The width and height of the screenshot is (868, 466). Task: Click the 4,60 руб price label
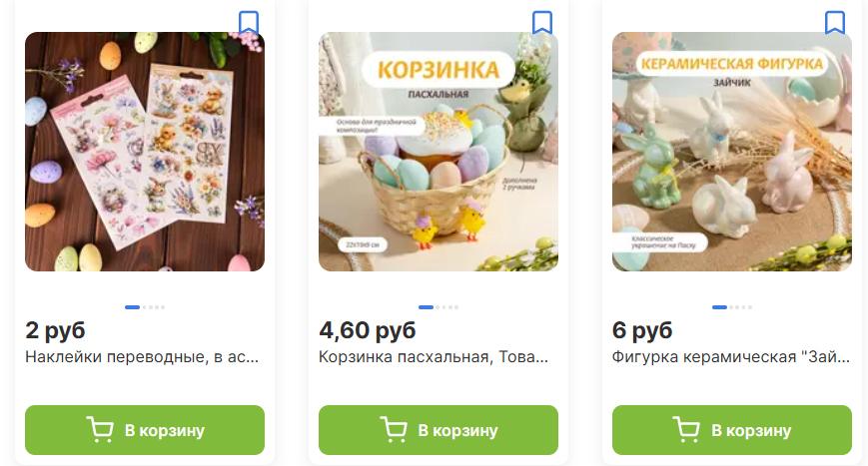pyautogui.click(x=367, y=330)
